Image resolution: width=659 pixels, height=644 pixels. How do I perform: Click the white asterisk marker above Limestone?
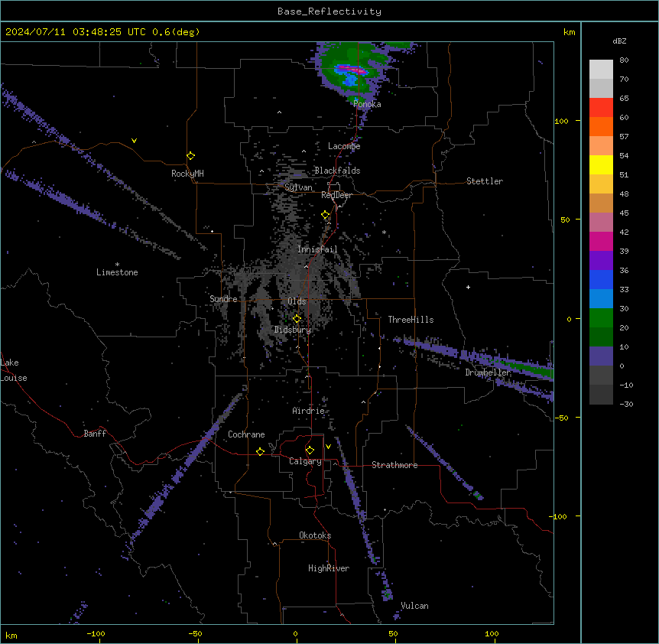click(117, 265)
